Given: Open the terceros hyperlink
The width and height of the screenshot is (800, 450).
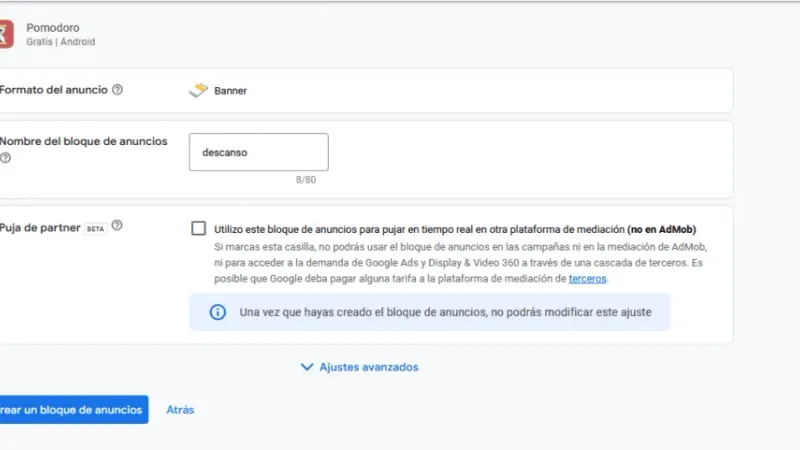Looking at the screenshot, I should (x=587, y=279).
